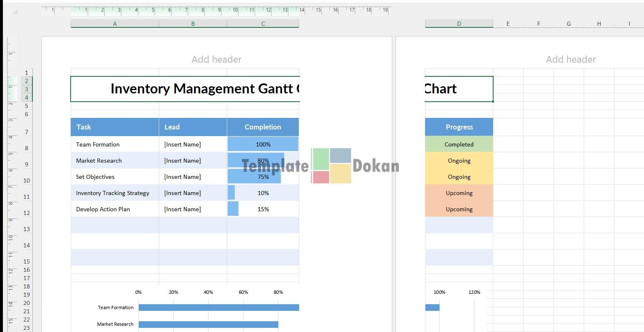
Task: Select the Upcoming status for Develop Action Plan
Action: [459, 209]
